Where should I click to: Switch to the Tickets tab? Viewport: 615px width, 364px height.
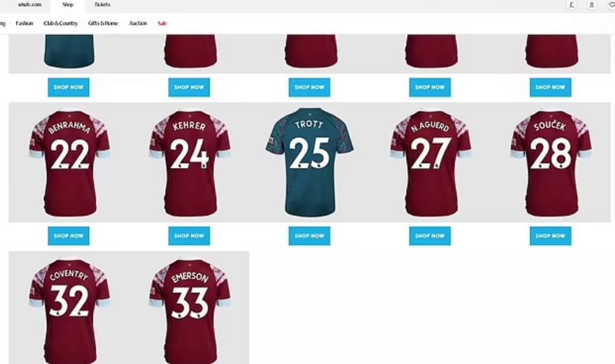[102, 5]
